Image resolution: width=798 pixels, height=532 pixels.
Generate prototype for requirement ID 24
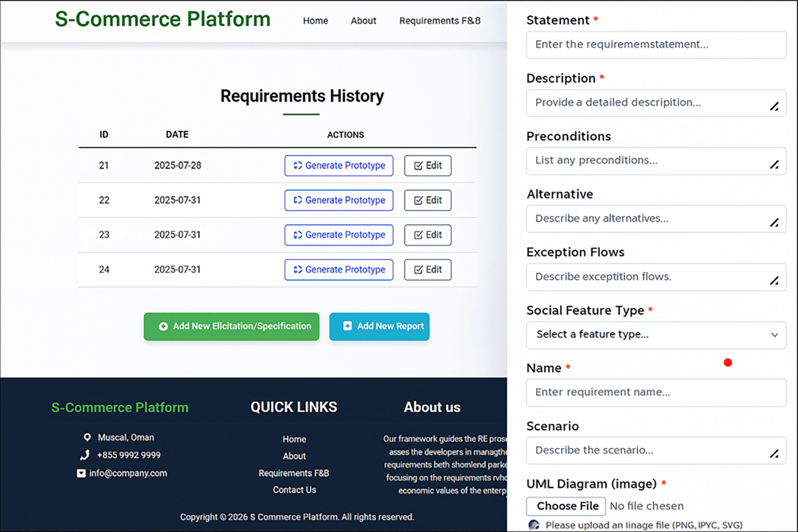[x=339, y=270]
